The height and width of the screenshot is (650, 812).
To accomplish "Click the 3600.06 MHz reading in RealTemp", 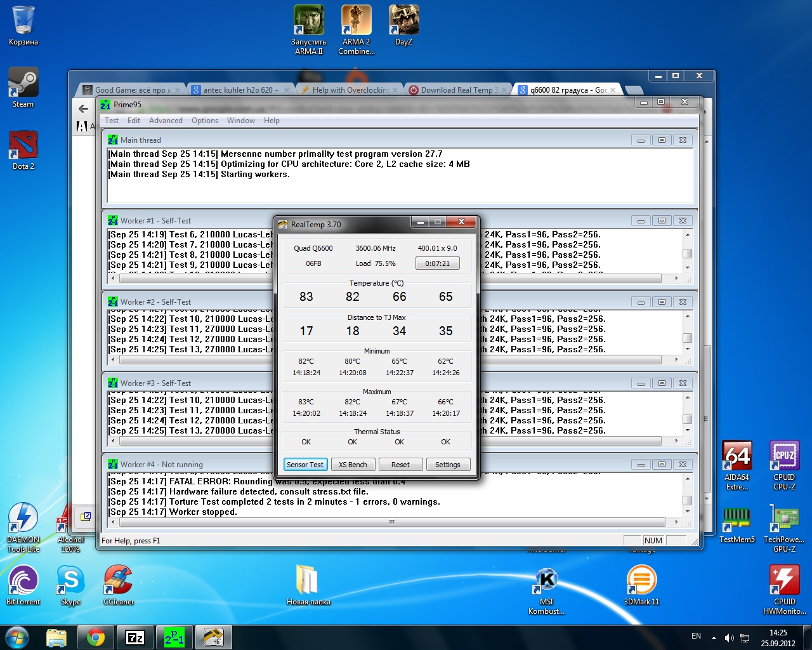I will tap(376, 248).
